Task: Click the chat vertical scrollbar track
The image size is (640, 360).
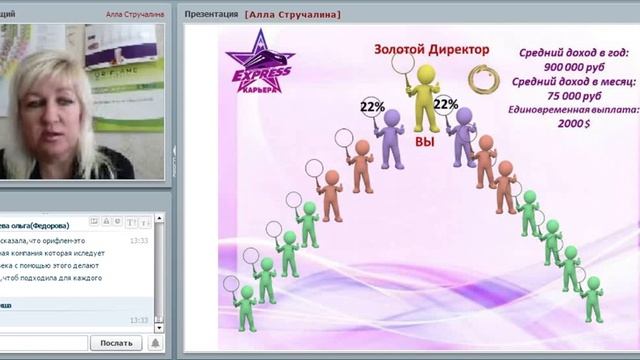Action: (x=159, y=273)
